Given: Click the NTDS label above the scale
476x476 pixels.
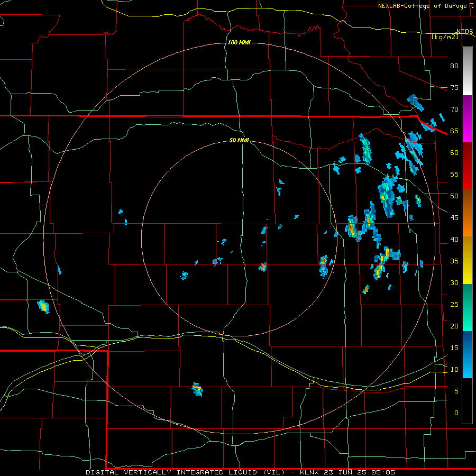Looking at the screenshot, I should point(464,31).
